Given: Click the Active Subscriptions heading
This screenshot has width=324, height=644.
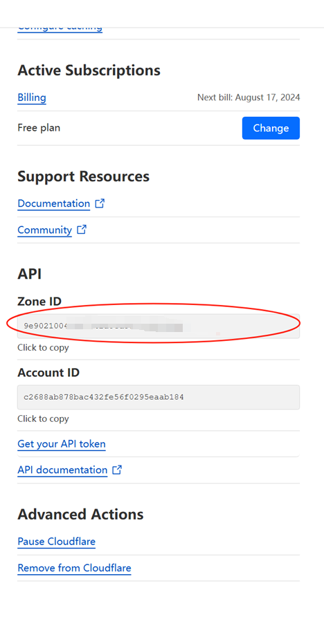Looking at the screenshot, I should tap(89, 71).
